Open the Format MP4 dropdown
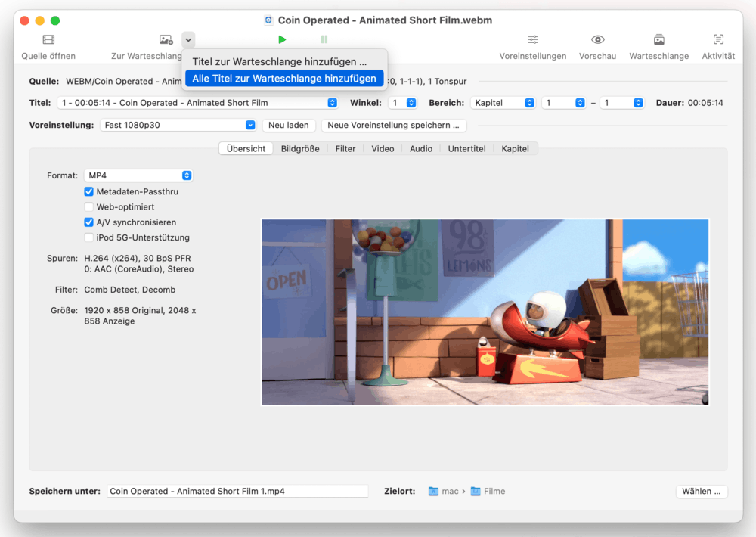756x537 pixels. [x=138, y=175]
